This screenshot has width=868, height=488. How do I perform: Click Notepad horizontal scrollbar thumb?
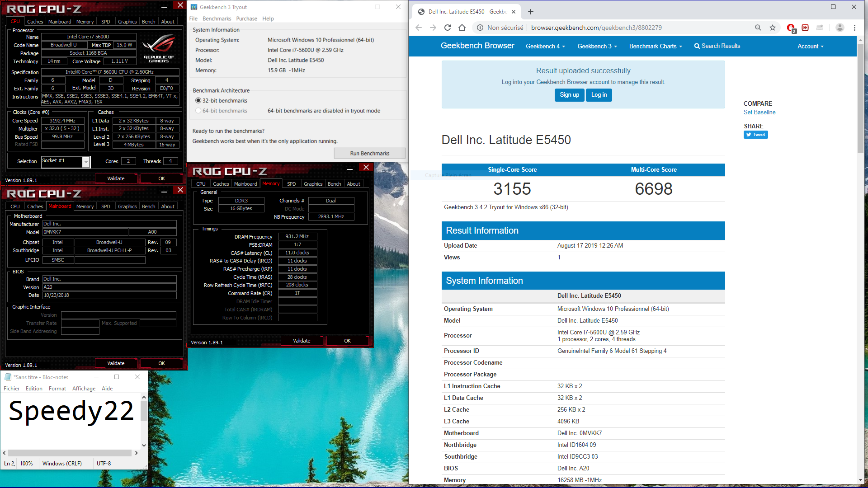pos(70,453)
